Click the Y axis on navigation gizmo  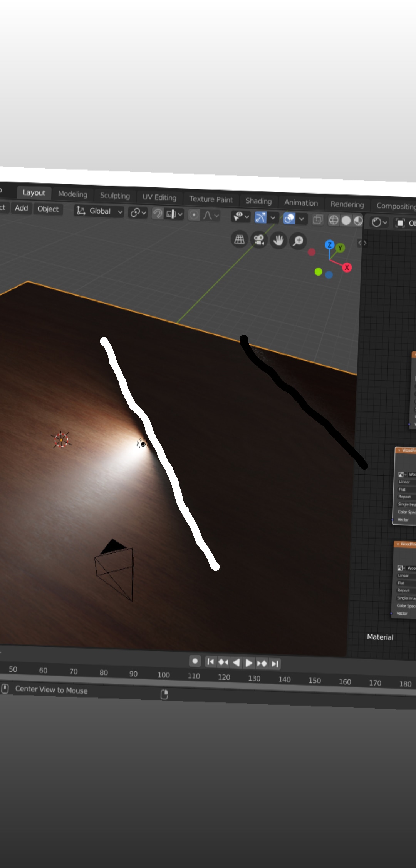click(x=340, y=248)
